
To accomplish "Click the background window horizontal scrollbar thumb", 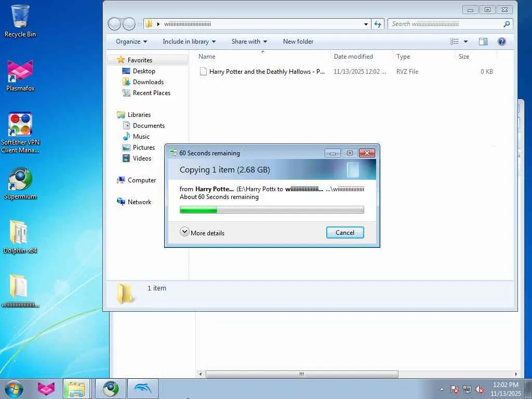I will click(x=302, y=374).
